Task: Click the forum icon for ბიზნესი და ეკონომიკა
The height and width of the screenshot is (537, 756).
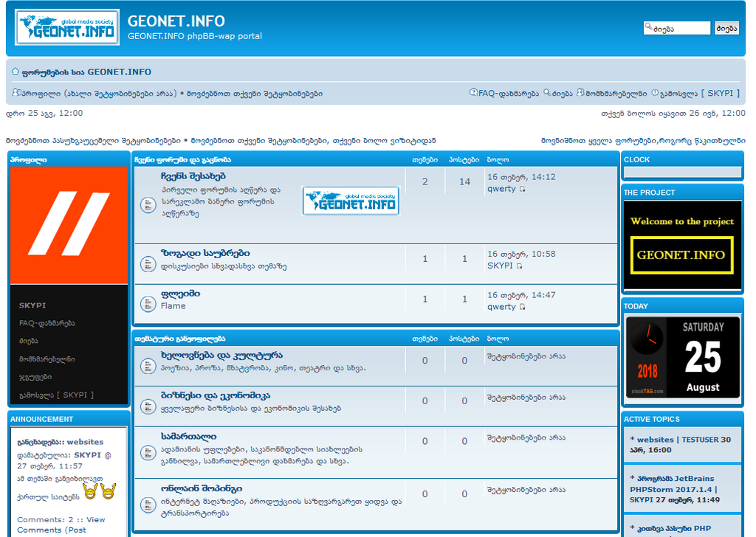Action: [x=148, y=406]
